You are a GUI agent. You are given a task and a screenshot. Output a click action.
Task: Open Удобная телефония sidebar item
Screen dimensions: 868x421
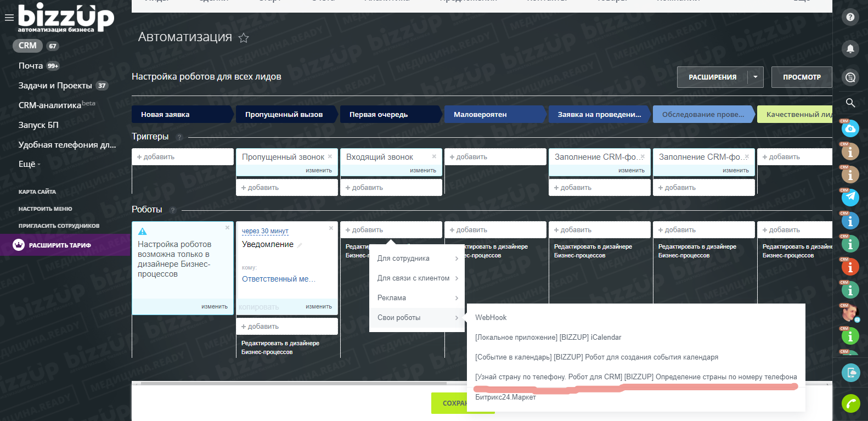point(67,145)
